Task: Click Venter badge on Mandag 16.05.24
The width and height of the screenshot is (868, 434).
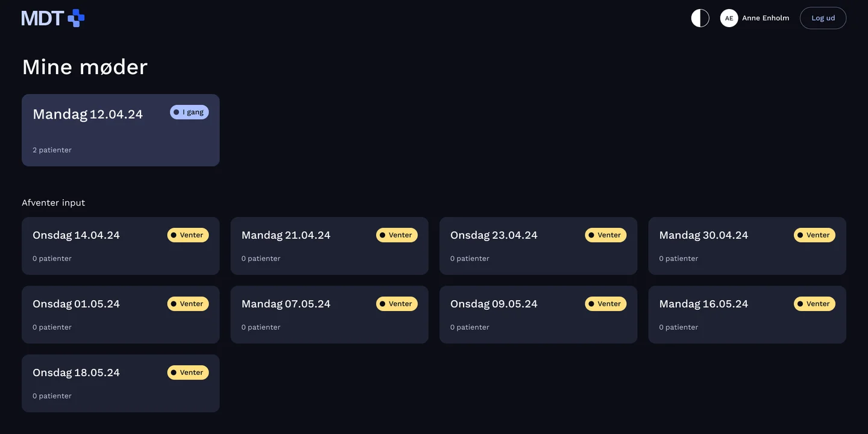Action: pyautogui.click(x=814, y=304)
